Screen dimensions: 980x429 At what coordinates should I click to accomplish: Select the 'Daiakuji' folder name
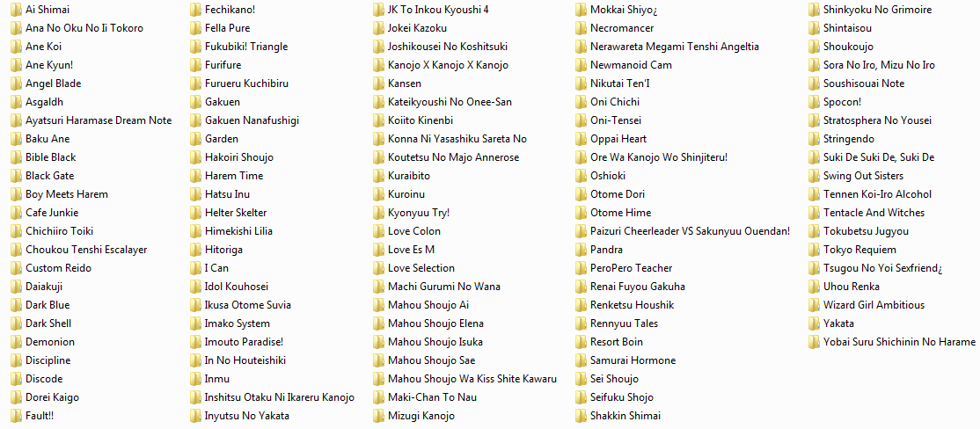[x=44, y=287]
